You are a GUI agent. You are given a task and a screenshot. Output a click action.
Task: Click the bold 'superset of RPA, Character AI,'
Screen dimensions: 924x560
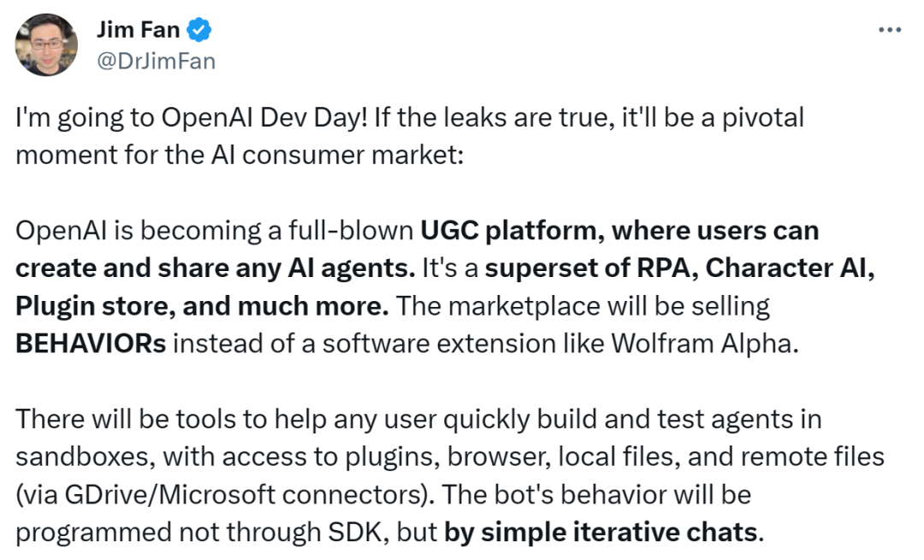[680, 268]
